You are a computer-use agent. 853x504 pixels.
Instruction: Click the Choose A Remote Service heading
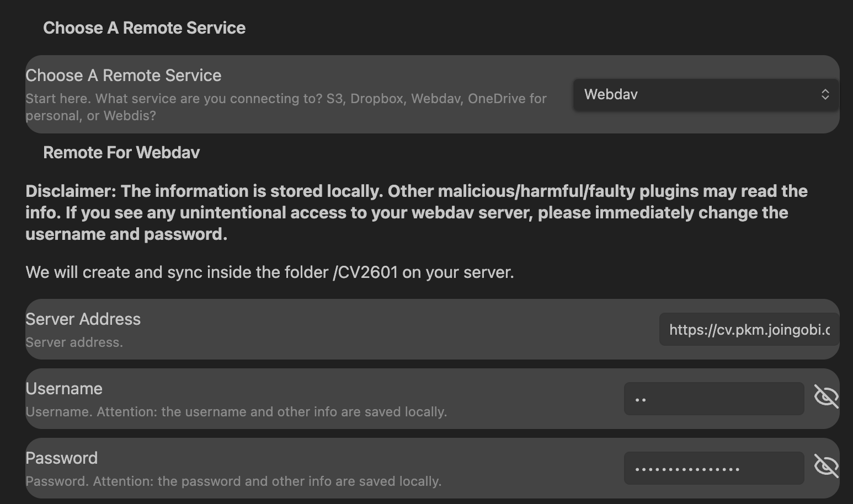tap(144, 28)
